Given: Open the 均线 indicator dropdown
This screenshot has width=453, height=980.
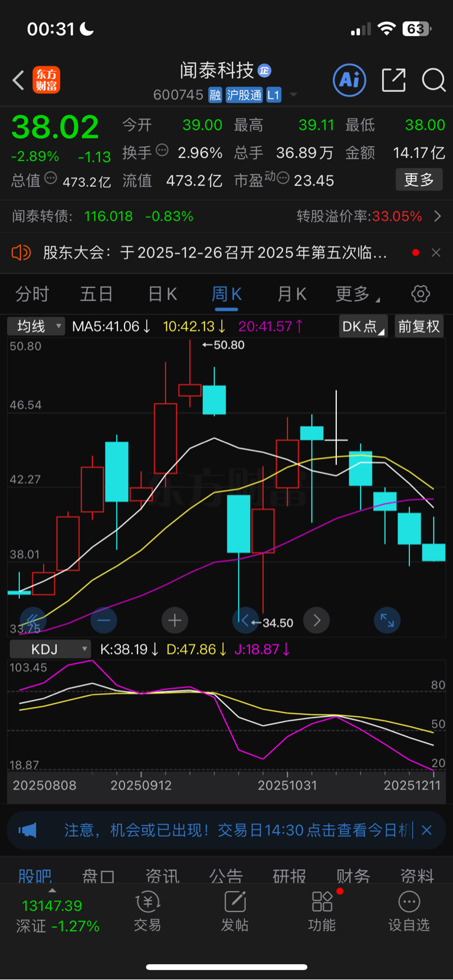Looking at the screenshot, I should click(x=35, y=326).
